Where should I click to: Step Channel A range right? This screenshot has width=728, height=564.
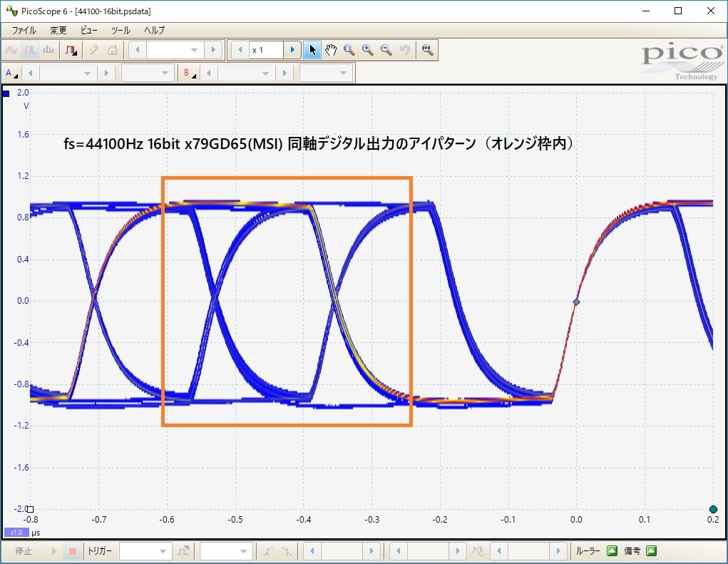coord(106,73)
